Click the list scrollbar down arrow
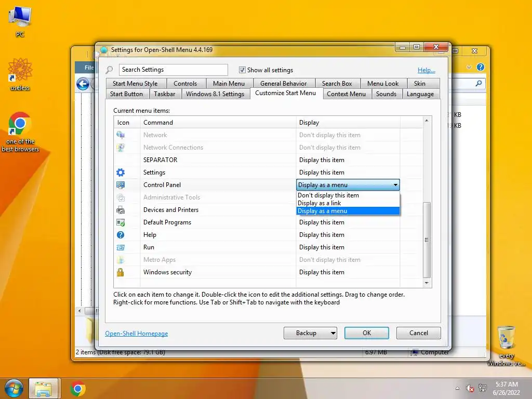 [427, 283]
